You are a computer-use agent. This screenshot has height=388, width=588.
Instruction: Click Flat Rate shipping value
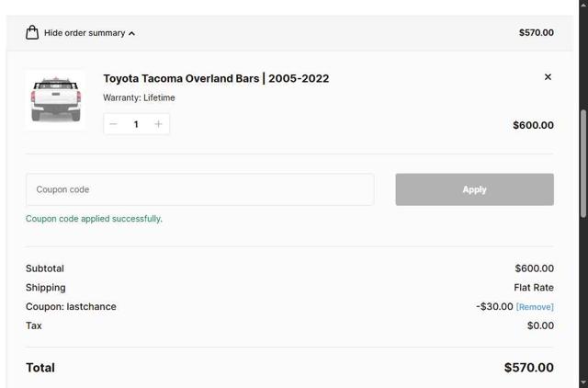point(534,288)
